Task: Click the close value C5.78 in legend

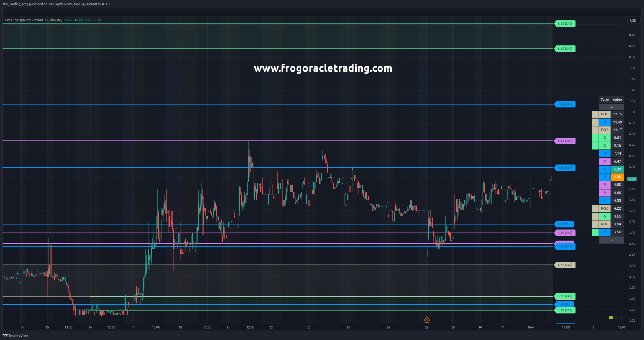Action: 97,20
